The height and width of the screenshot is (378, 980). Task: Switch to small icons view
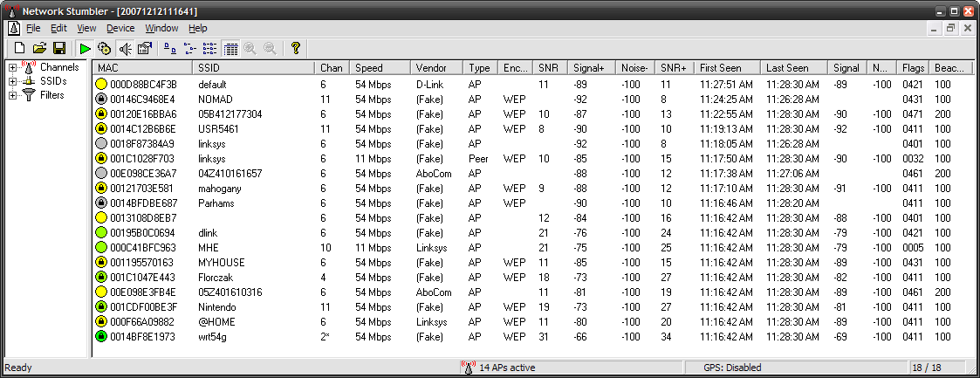(x=189, y=48)
